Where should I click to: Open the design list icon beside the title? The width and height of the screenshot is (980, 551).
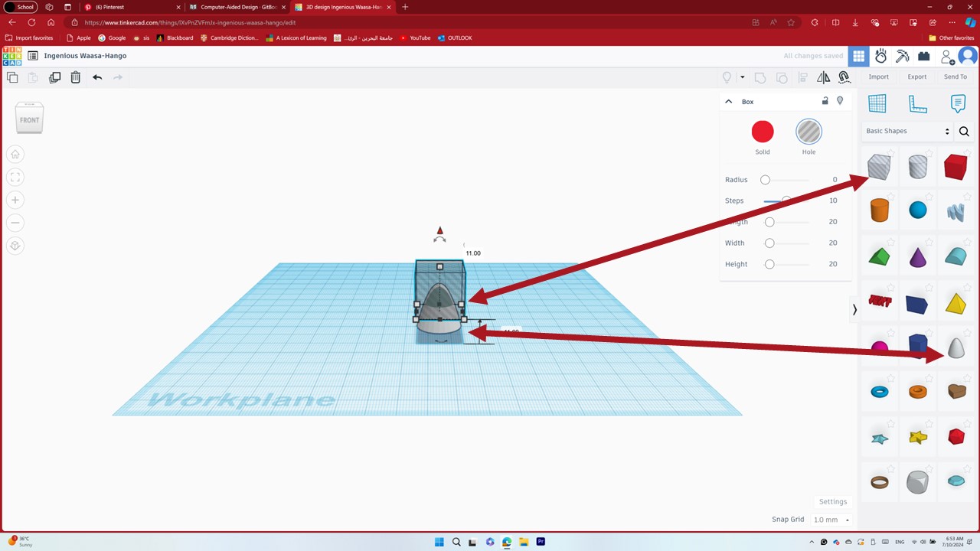33,56
